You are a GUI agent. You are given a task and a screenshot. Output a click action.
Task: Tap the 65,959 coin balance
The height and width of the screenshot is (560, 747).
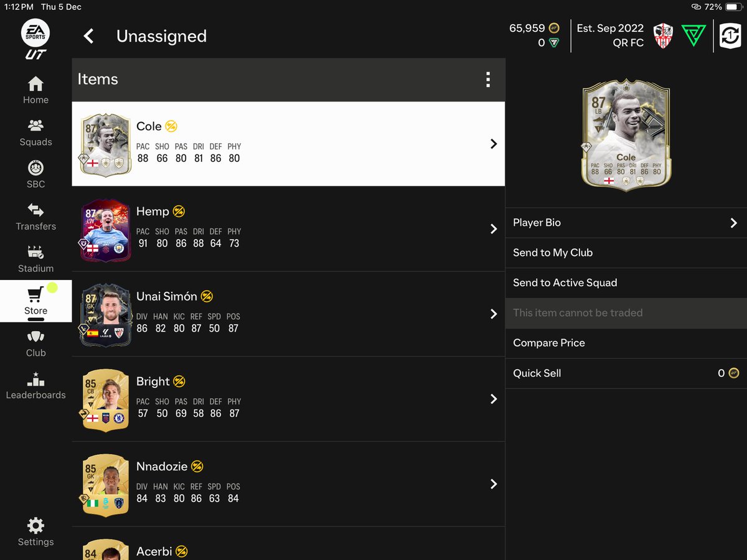pyautogui.click(x=527, y=28)
